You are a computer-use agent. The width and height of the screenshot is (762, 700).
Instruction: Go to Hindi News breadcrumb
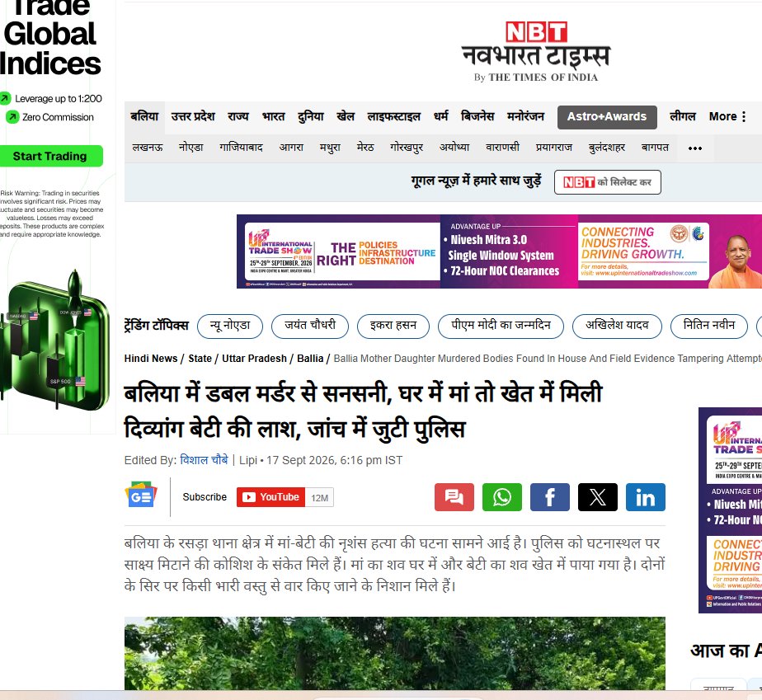(151, 359)
